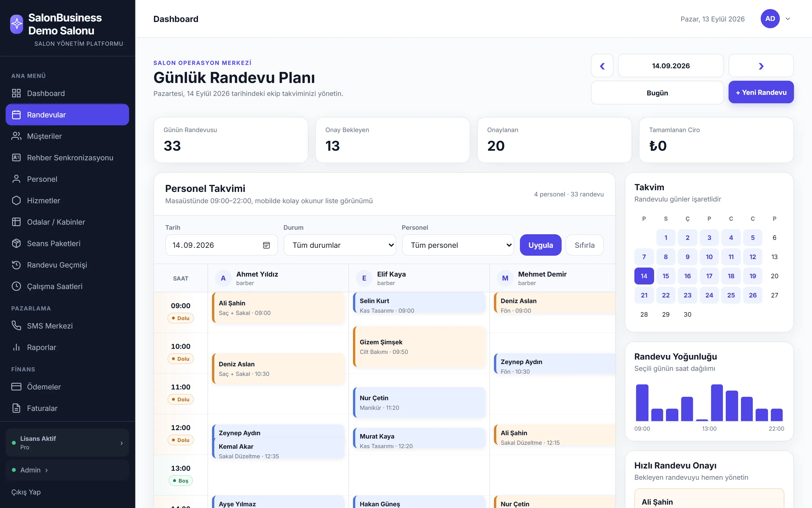Select day 26 in the Takvim calendar

point(753,295)
